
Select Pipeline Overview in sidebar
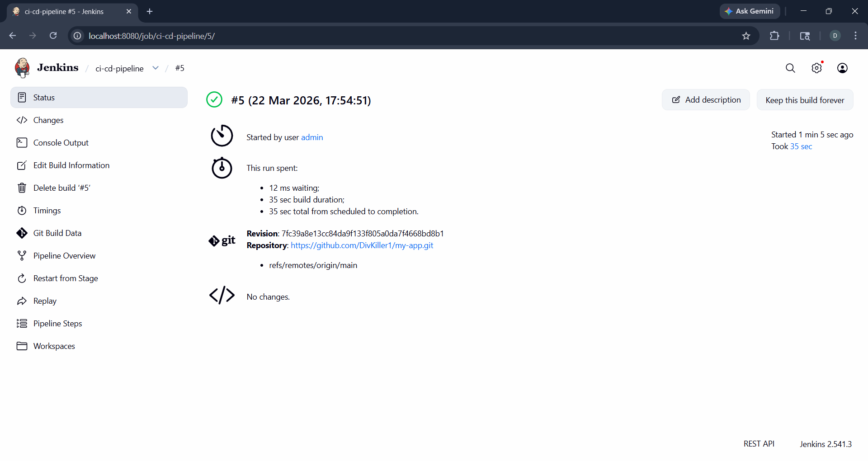point(64,256)
